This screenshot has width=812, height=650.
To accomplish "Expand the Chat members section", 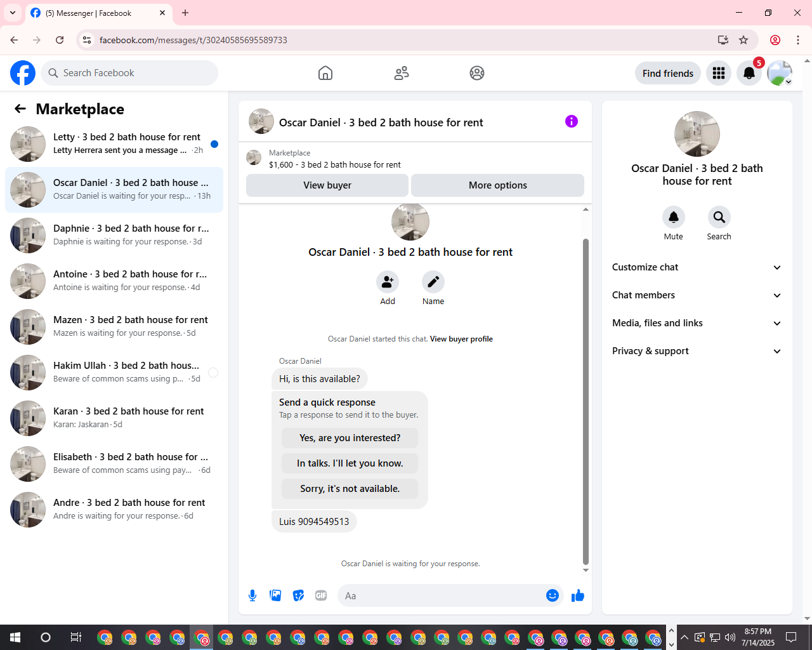I will [x=697, y=295].
